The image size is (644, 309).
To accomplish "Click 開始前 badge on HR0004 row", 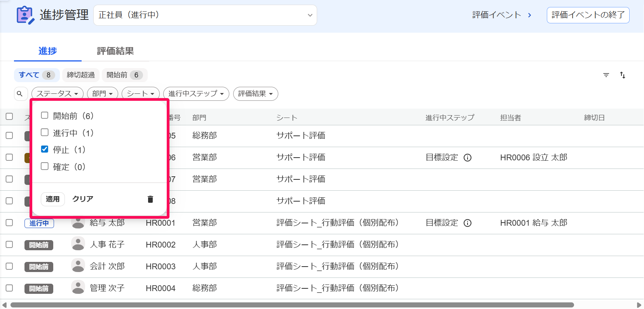I will (39, 289).
